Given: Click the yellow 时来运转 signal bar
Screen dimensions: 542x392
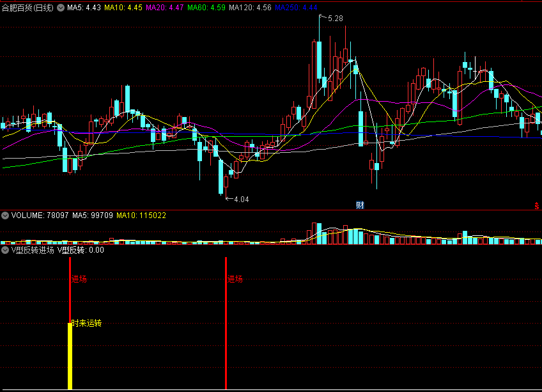Looking at the screenshot, I should (x=70, y=356).
